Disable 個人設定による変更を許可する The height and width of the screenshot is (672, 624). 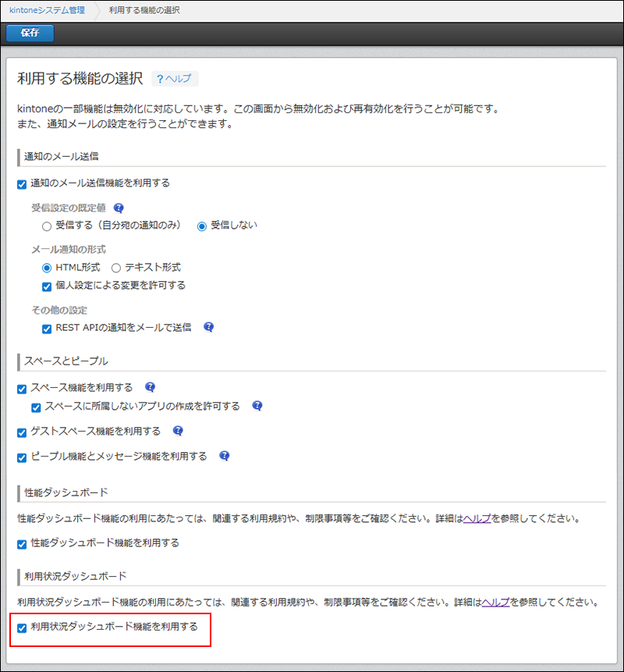[x=48, y=286]
